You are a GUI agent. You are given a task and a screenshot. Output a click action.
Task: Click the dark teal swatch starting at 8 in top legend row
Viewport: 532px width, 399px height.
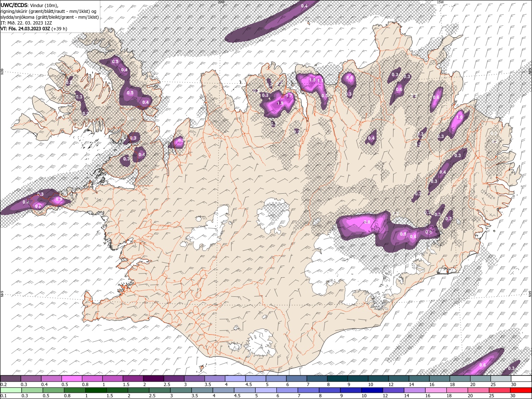click(x=337, y=379)
